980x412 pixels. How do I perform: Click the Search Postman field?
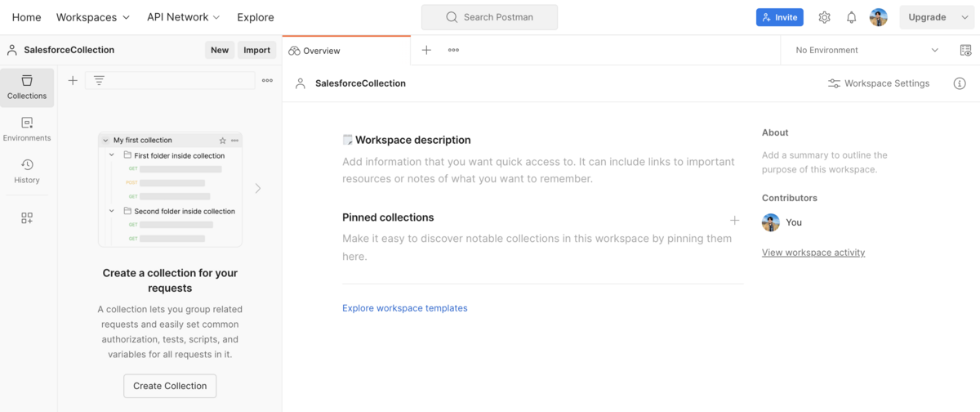[489, 17]
